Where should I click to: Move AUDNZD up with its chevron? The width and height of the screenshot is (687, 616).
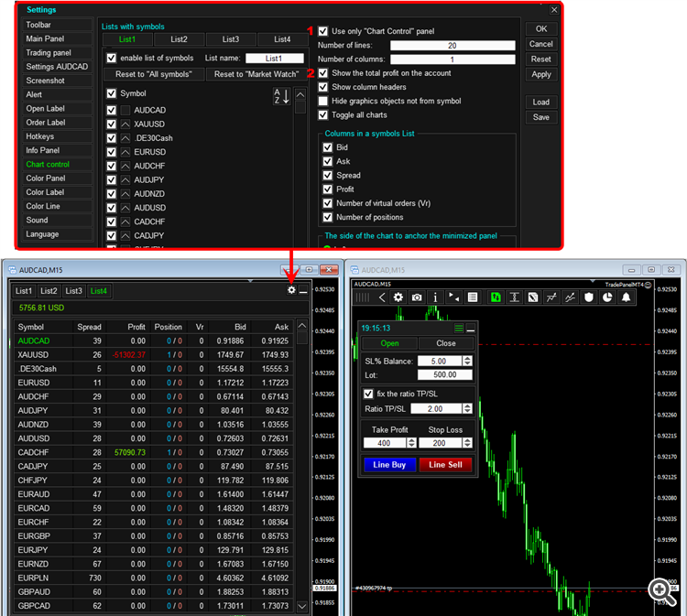[x=125, y=194]
